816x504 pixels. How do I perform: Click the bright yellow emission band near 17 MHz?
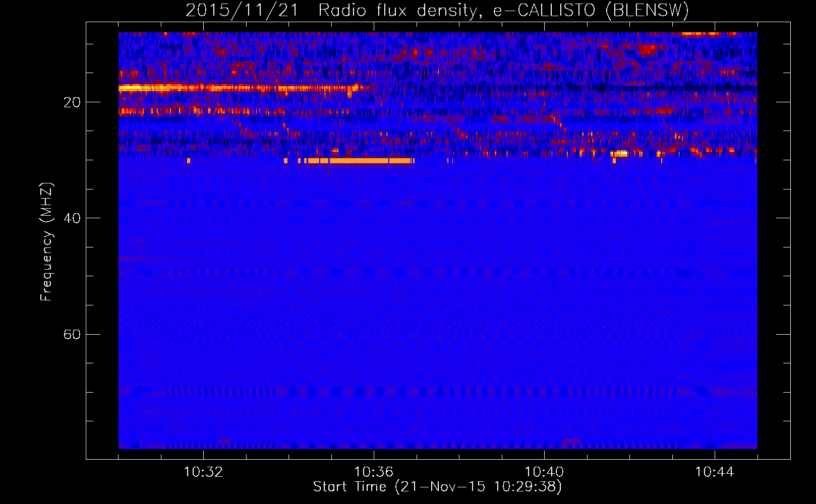240,88
